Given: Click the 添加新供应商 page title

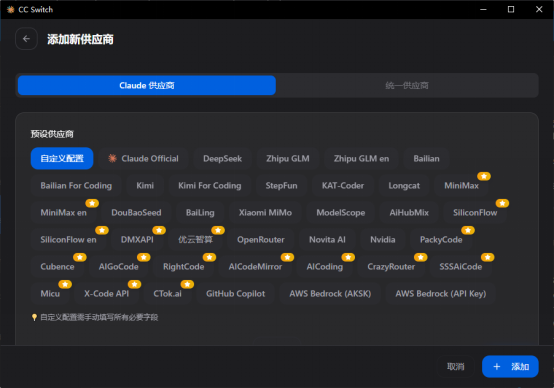Looking at the screenshot, I should [80, 39].
